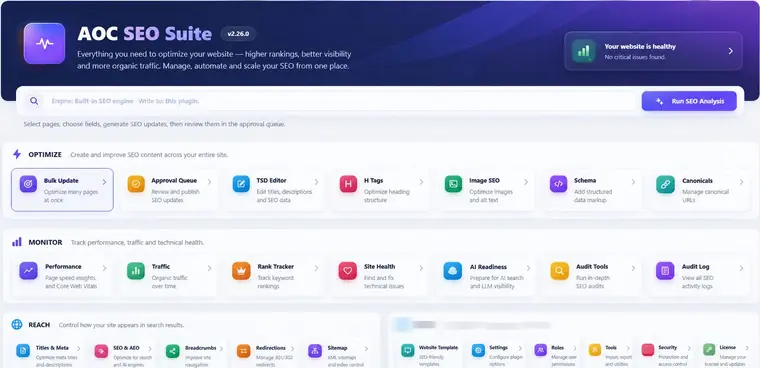Click 'Track keyword rankings' description

276,282
